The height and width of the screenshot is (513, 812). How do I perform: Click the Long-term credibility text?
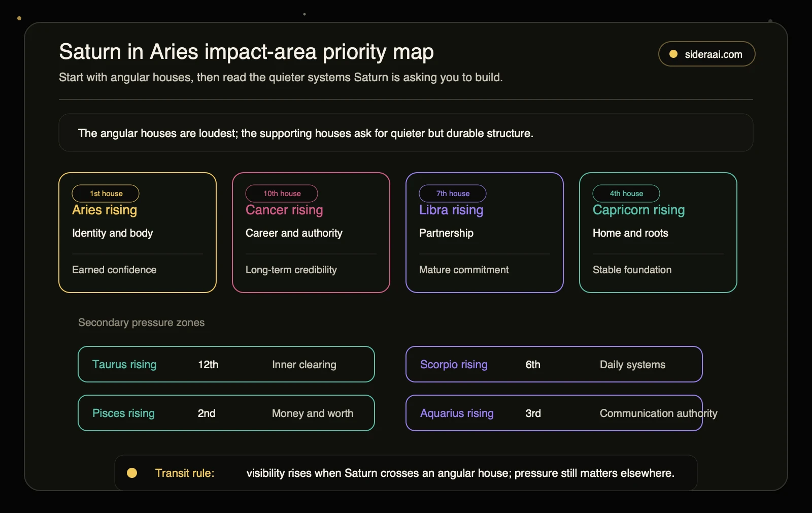(x=291, y=270)
